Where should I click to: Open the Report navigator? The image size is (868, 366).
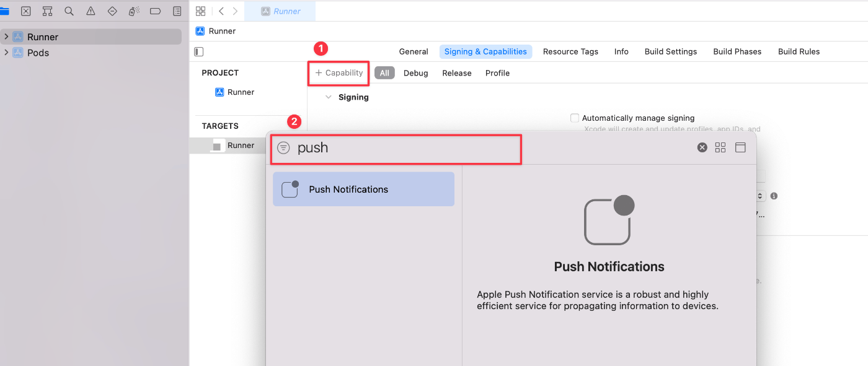(177, 11)
